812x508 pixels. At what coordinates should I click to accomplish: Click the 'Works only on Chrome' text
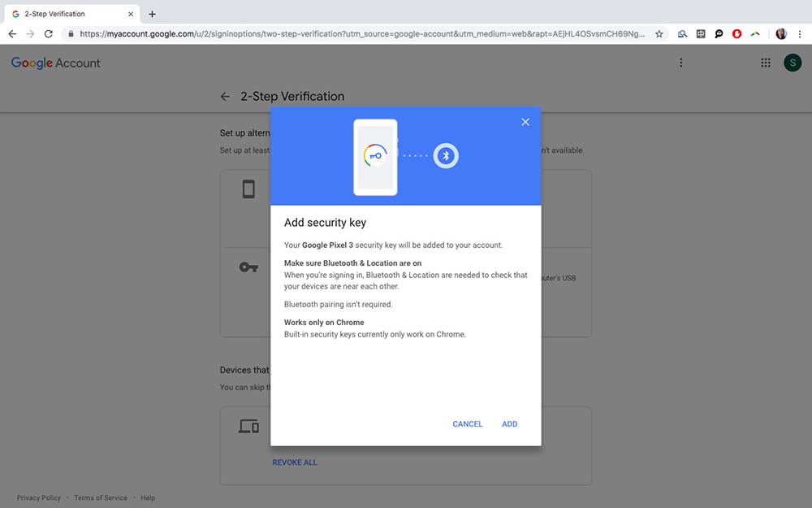(x=324, y=323)
